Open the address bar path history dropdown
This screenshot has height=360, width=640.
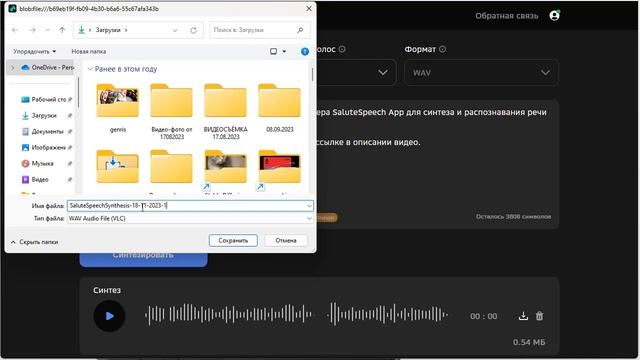pyautogui.click(x=175, y=30)
